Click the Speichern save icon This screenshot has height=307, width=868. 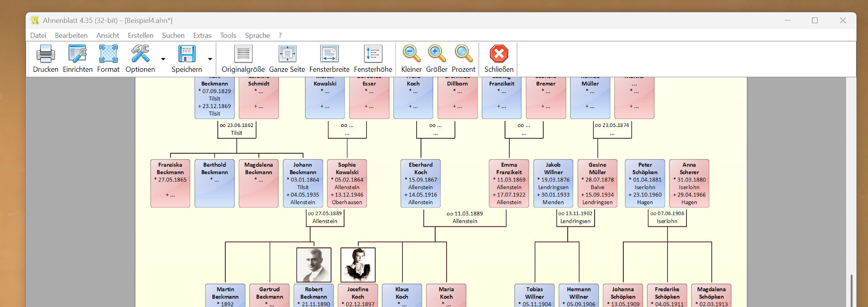[186, 54]
